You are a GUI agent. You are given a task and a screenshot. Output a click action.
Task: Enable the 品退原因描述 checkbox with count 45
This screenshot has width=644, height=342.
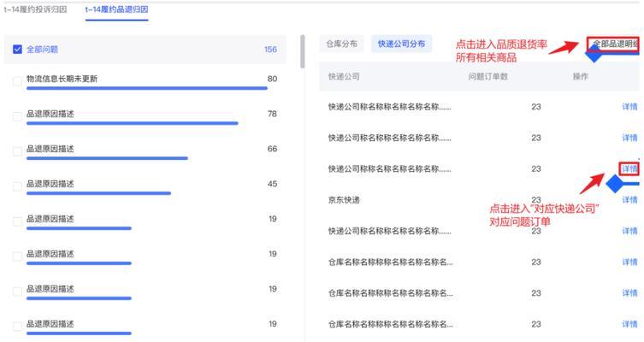click(x=18, y=186)
